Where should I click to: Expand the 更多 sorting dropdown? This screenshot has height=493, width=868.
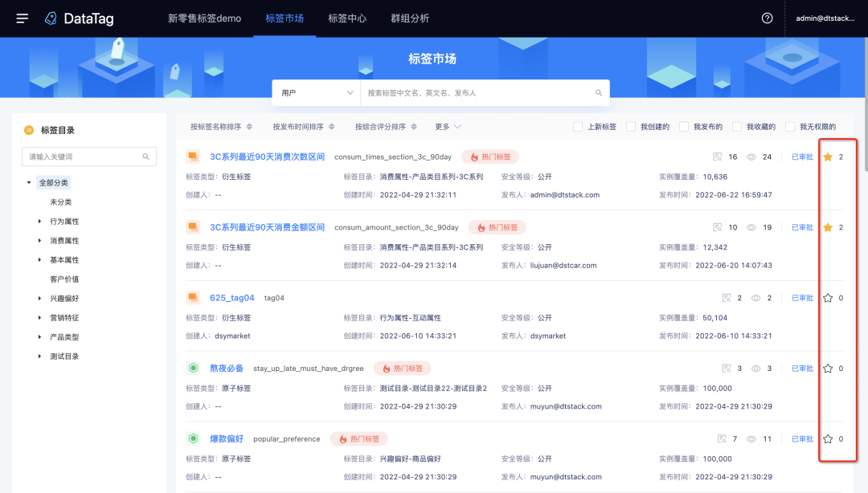448,127
